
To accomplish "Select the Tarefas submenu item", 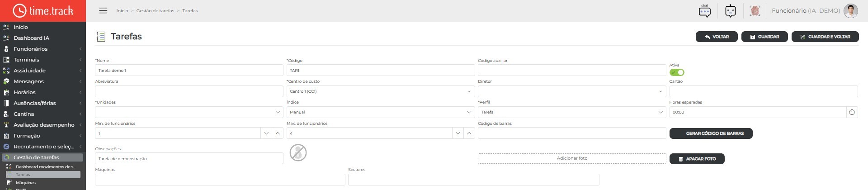I will coord(43,175).
